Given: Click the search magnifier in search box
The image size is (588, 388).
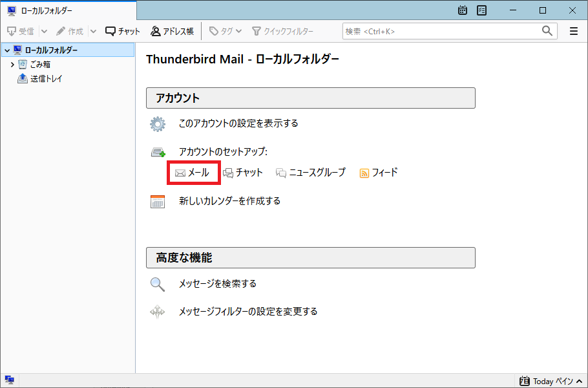Looking at the screenshot, I should click(547, 31).
